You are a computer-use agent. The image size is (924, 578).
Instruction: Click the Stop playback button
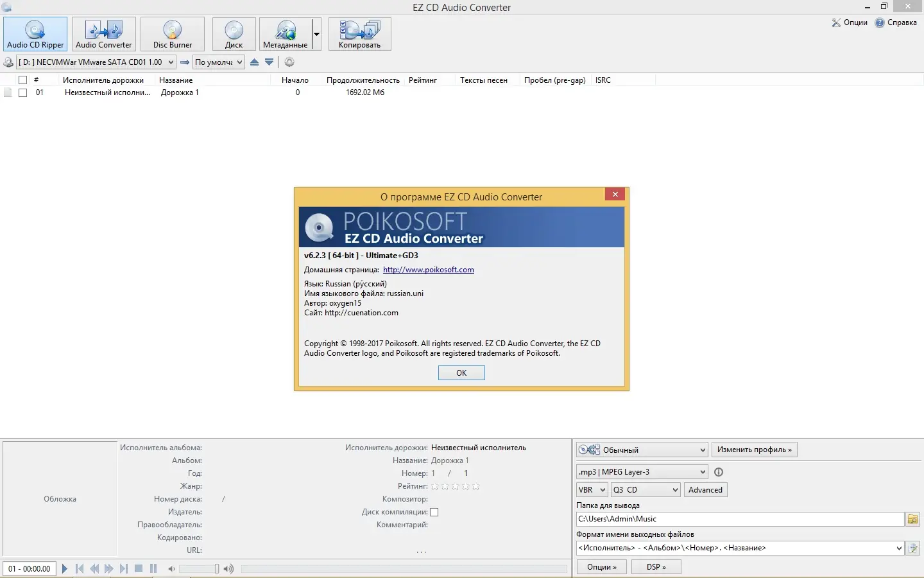[x=139, y=568]
